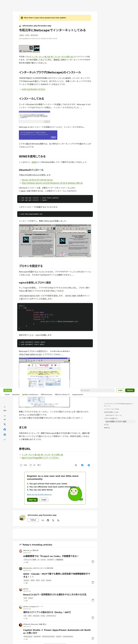Open 'What you can do with signing up' link
The image size is (138, 644).
(x=39, y=494)
